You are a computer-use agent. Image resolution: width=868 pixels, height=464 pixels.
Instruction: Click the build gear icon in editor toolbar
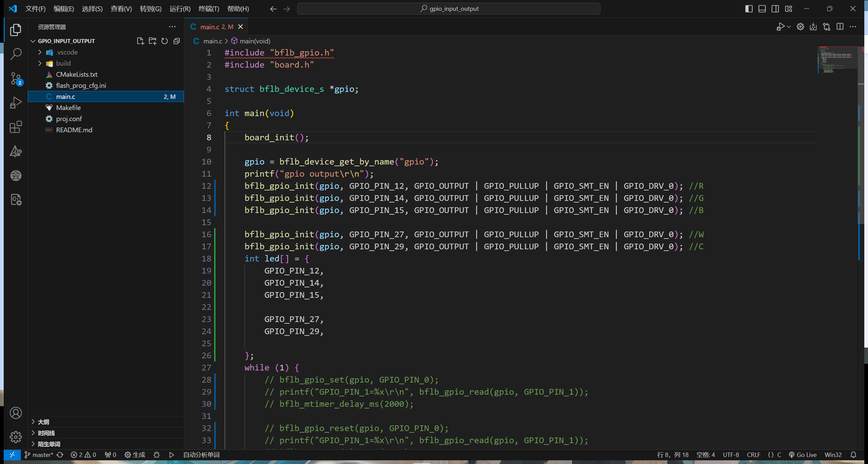tap(800, 27)
